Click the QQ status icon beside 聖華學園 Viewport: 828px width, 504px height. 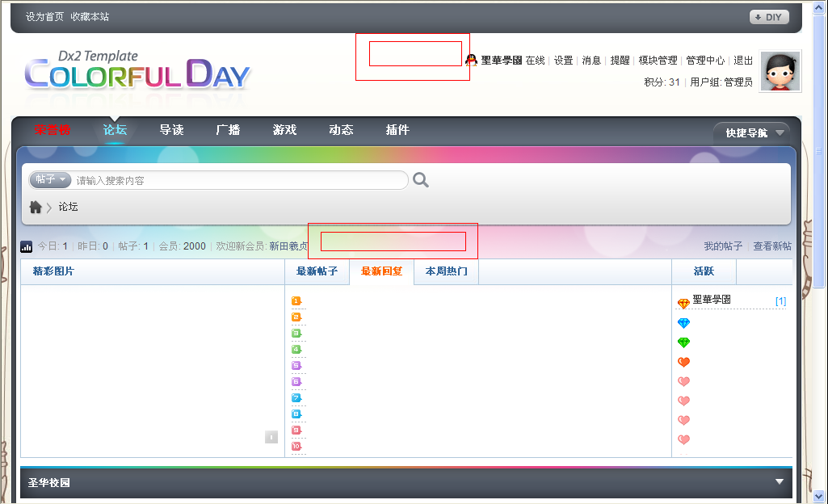pyautogui.click(x=471, y=57)
